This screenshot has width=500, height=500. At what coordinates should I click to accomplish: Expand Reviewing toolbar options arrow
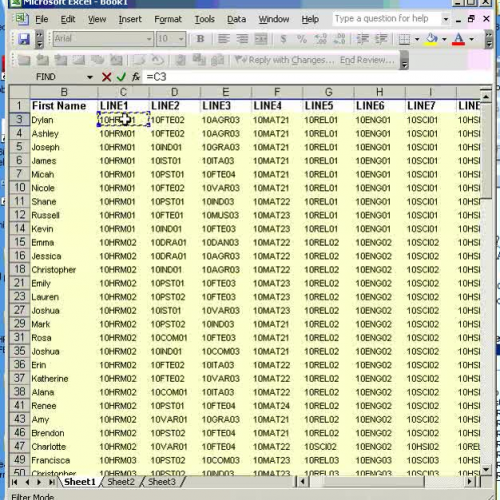pyautogui.click(x=404, y=60)
